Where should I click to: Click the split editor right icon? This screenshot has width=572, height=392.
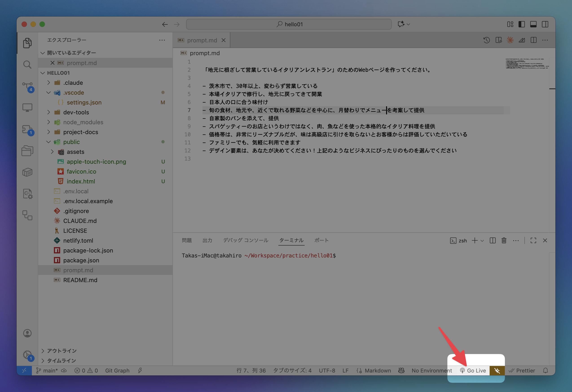click(534, 40)
